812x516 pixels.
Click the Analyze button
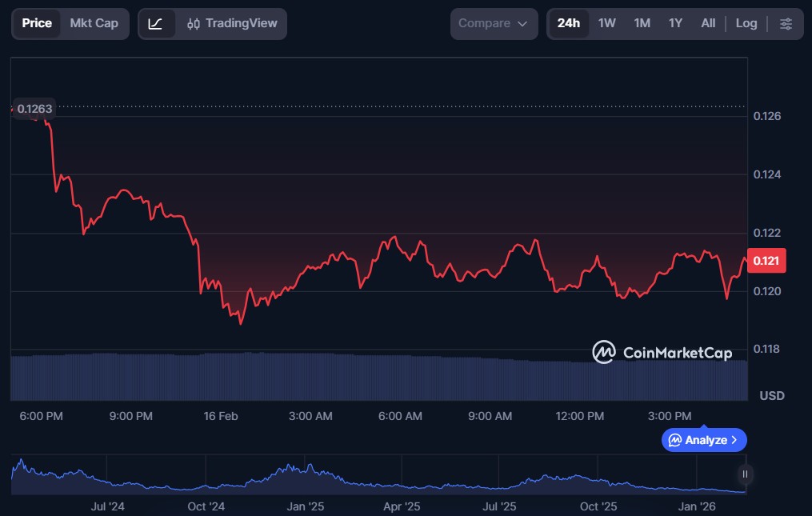[x=704, y=440]
